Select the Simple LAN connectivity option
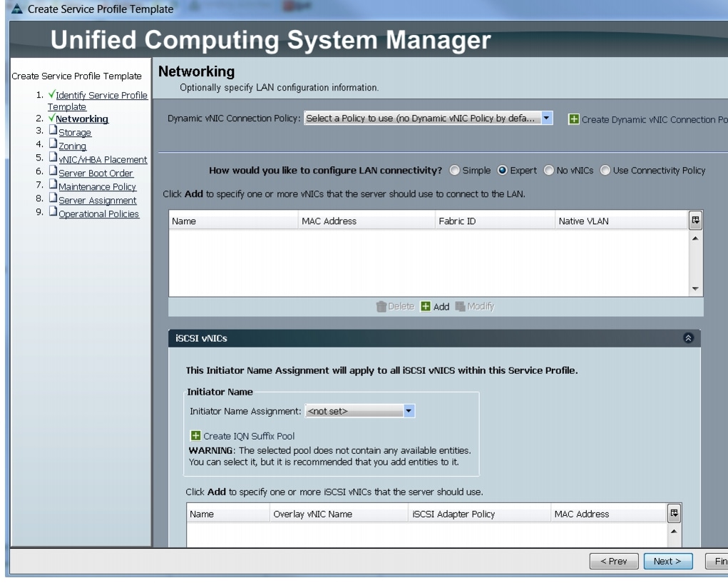728x583 pixels. point(454,171)
